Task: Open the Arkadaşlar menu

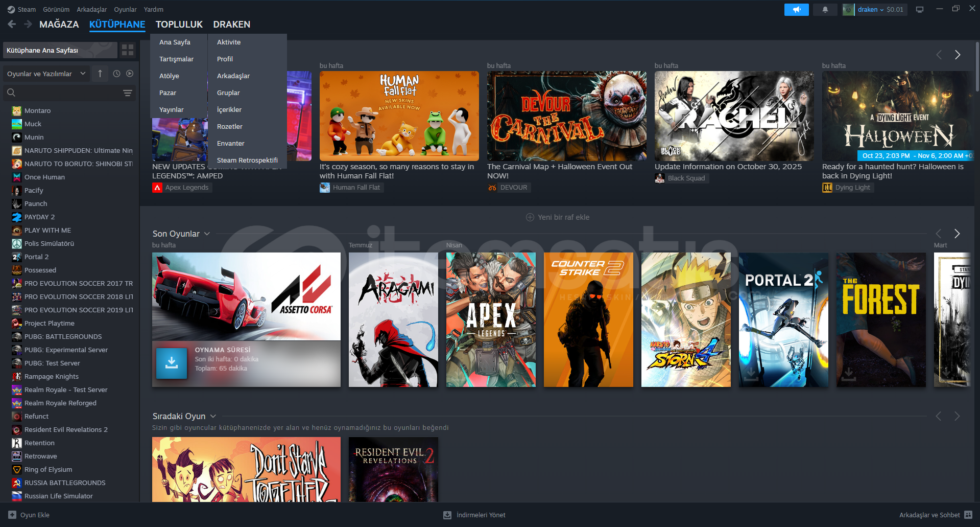Action: 92,10
